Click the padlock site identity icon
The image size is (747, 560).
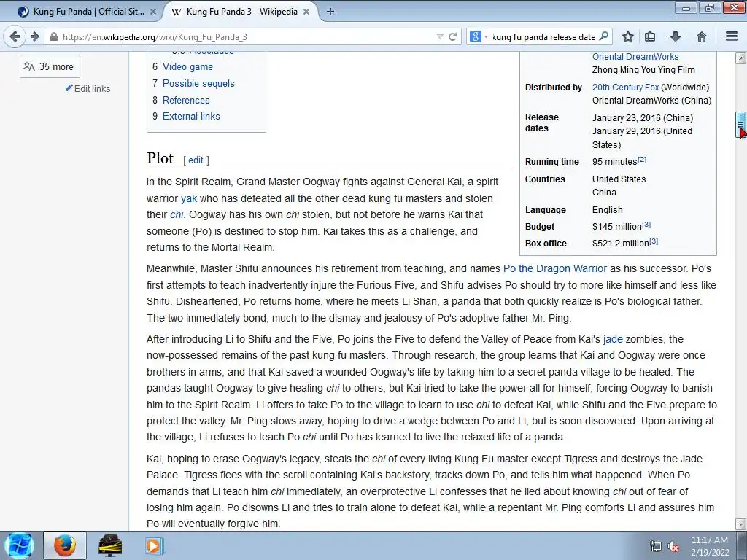tap(54, 36)
